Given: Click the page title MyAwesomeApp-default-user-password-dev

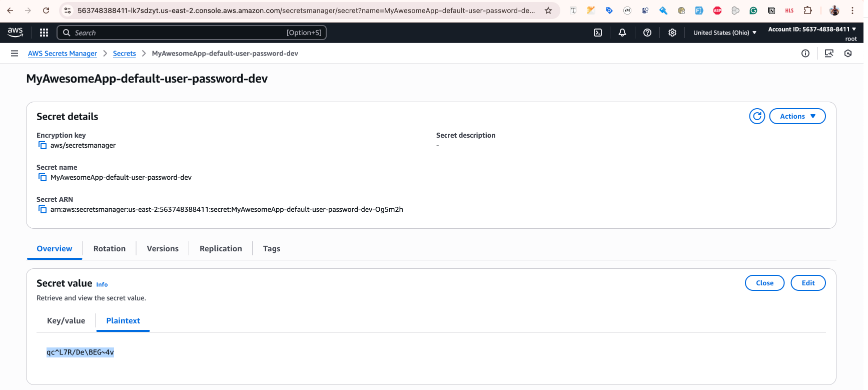Looking at the screenshot, I should point(147,79).
